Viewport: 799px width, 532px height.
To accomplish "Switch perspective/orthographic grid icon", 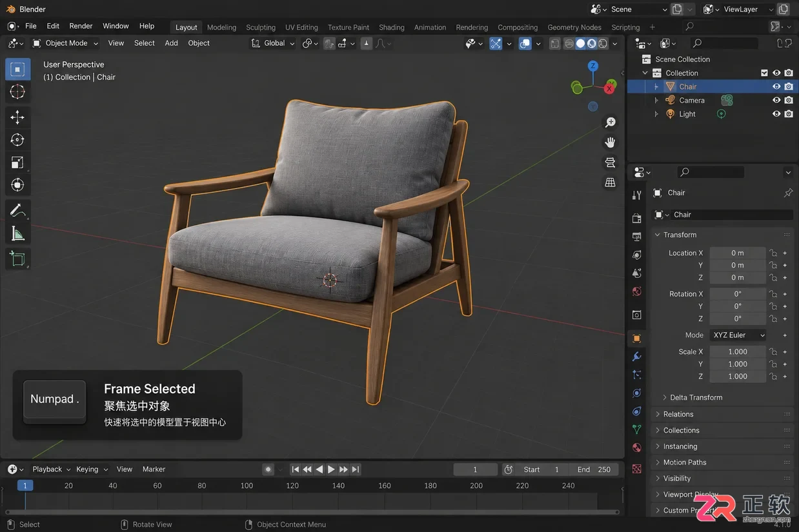I will (610, 182).
